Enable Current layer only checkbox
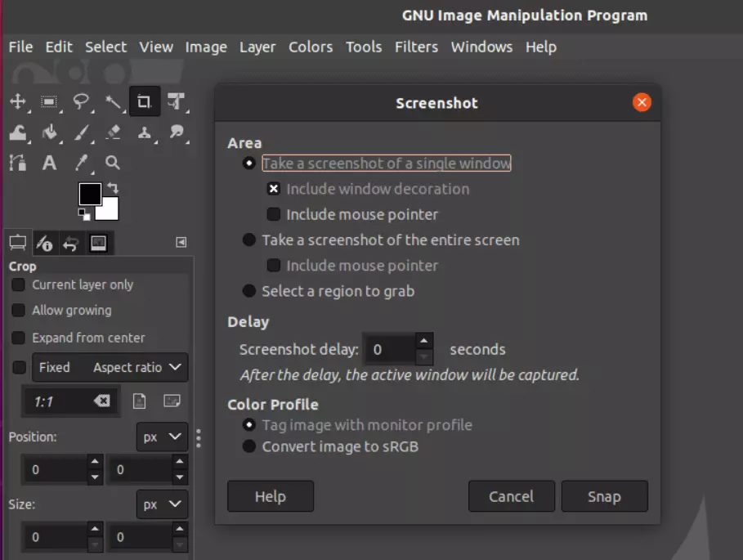This screenshot has height=560, width=743. pos(19,284)
